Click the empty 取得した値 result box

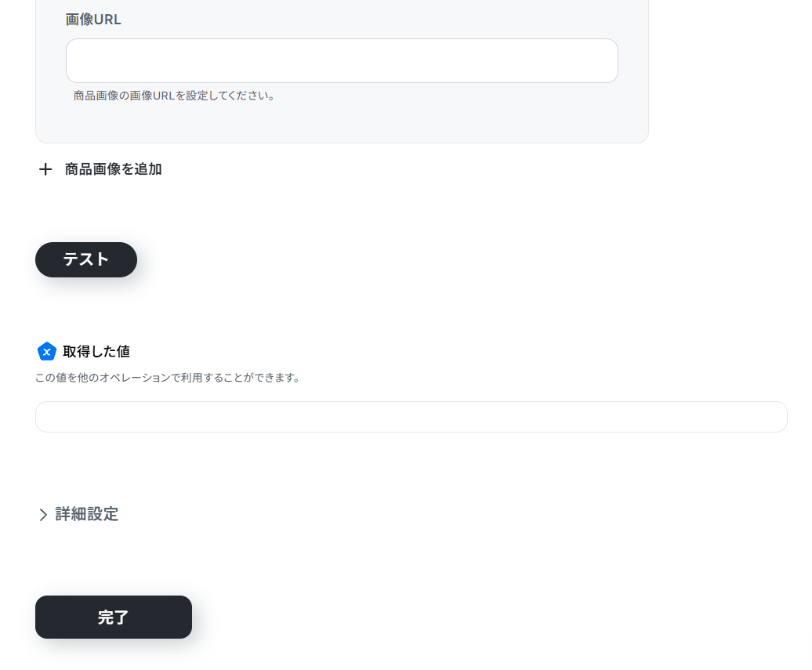pos(411,417)
